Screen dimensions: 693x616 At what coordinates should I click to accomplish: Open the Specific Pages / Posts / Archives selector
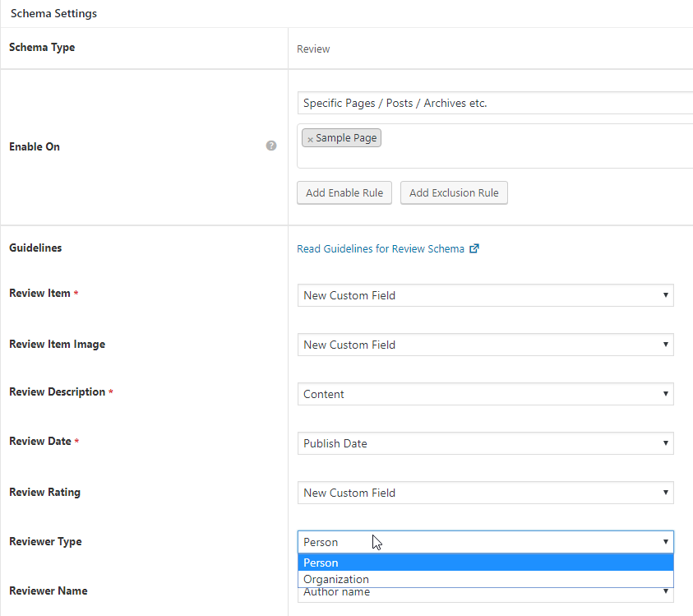coord(493,103)
